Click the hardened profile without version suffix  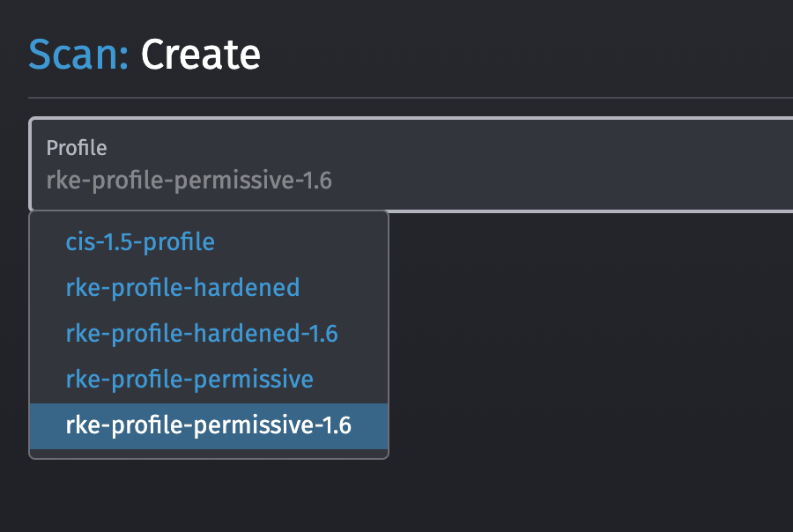point(182,287)
